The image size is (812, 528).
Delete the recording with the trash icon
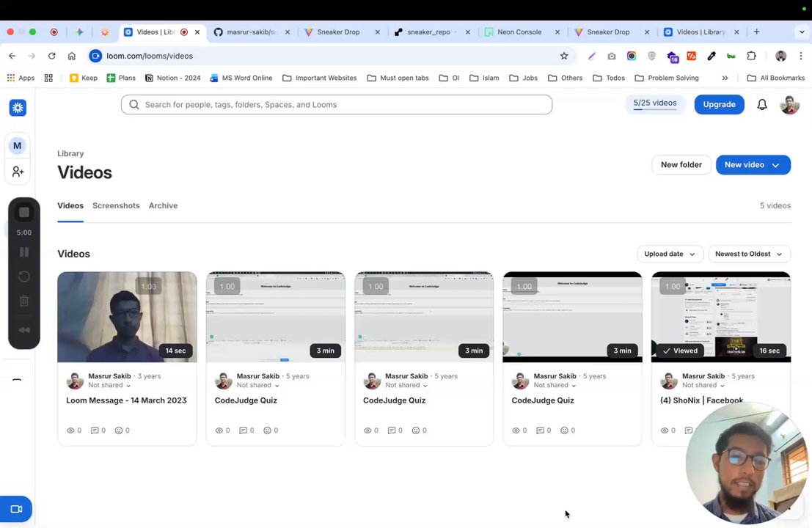23,301
